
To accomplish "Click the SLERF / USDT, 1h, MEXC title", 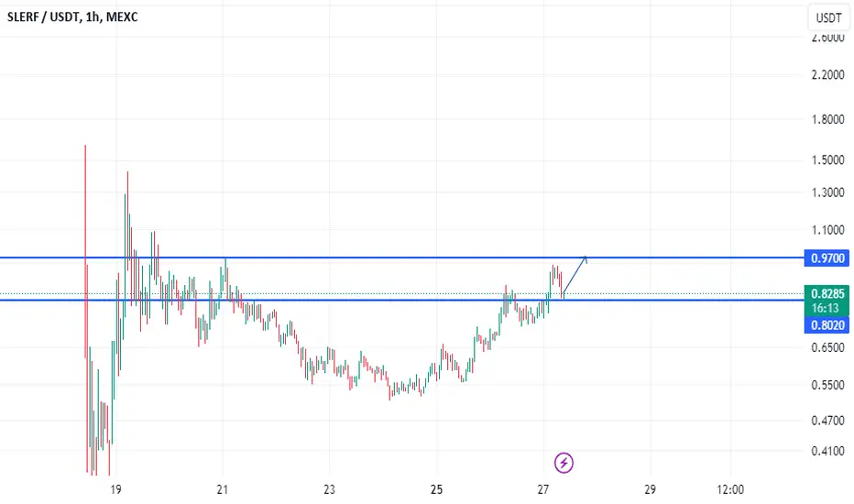I will click(x=72, y=16).
